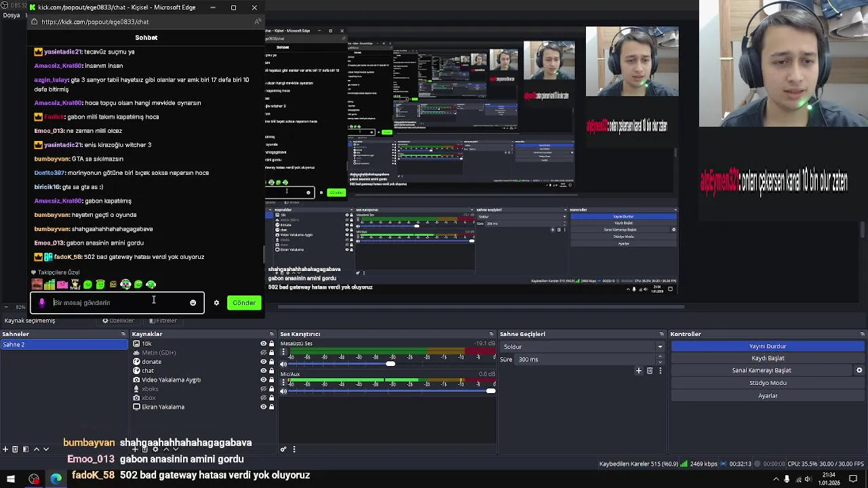
Task: Click Sanal Kamerayı Başlat button
Action: [762, 370]
